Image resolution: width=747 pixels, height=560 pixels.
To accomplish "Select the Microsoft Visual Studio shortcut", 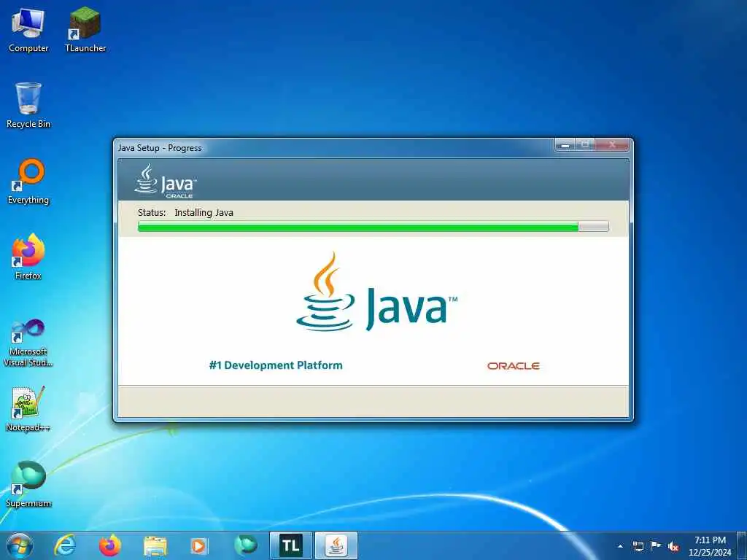I will 28,343.
